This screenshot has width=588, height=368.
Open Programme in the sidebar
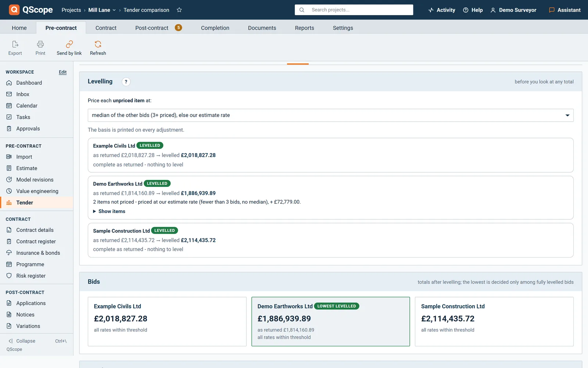point(37,264)
